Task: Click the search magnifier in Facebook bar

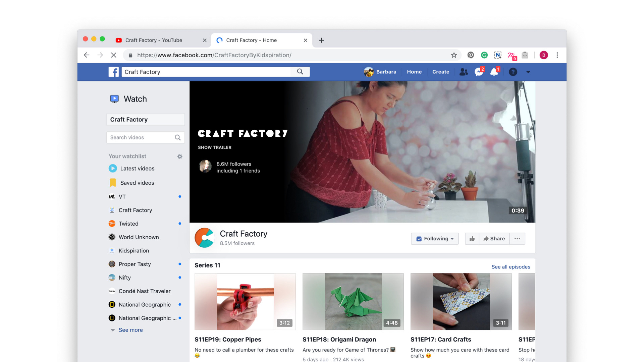Action: 300,72
